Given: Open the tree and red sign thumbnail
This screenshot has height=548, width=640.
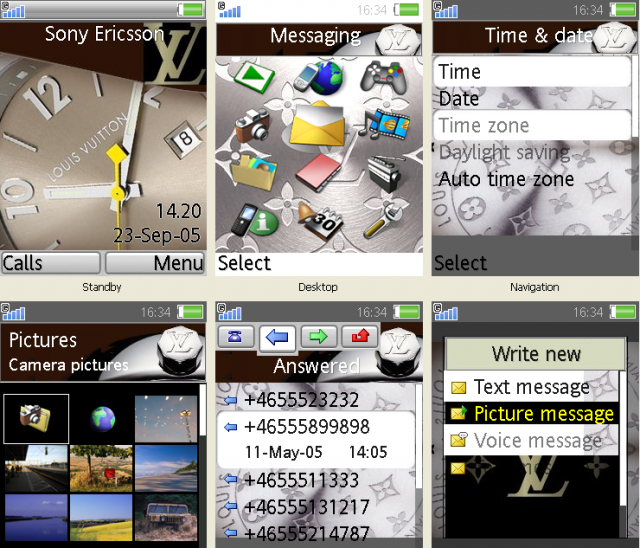Looking at the screenshot, I should [101, 468].
